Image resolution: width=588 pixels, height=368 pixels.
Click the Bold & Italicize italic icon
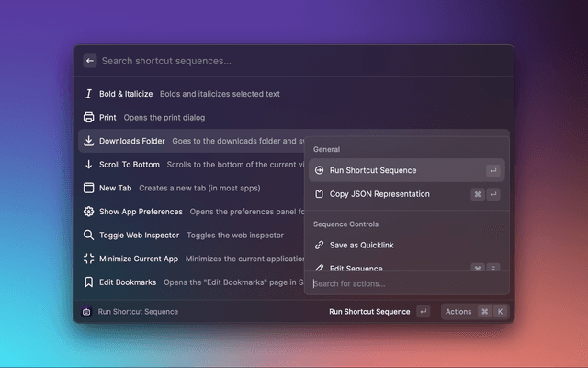tap(88, 94)
